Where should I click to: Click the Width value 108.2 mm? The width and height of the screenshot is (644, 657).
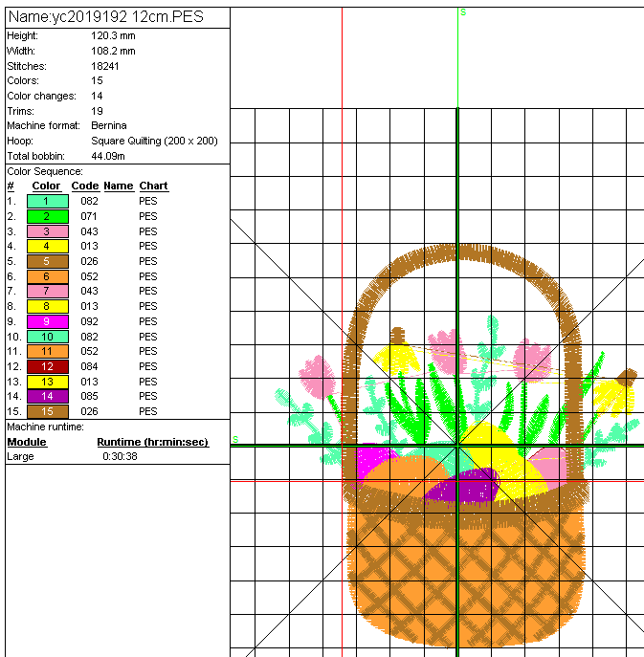click(x=113, y=51)
